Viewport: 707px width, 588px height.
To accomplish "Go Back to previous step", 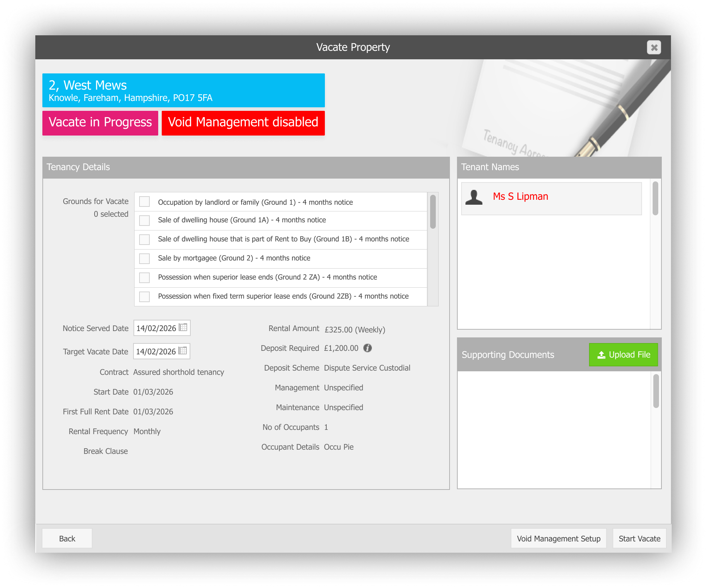I will (x=67, y=538).
